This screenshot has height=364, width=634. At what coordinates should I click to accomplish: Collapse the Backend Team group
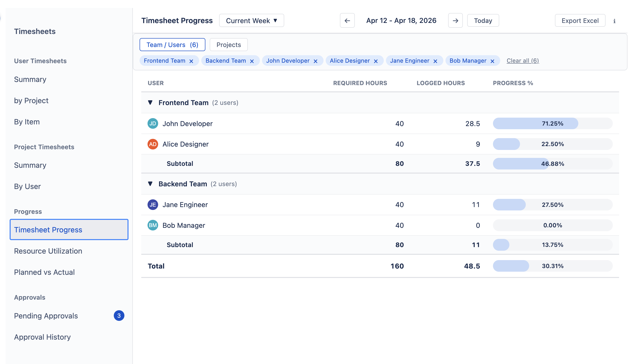[x=150, y=184]
